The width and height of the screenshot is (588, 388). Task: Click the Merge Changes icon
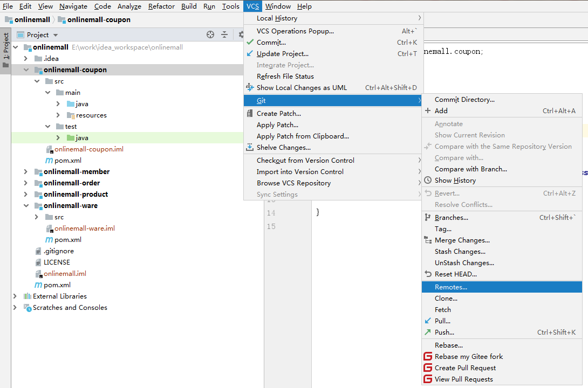pyautogui.click(x=428, y=240)
